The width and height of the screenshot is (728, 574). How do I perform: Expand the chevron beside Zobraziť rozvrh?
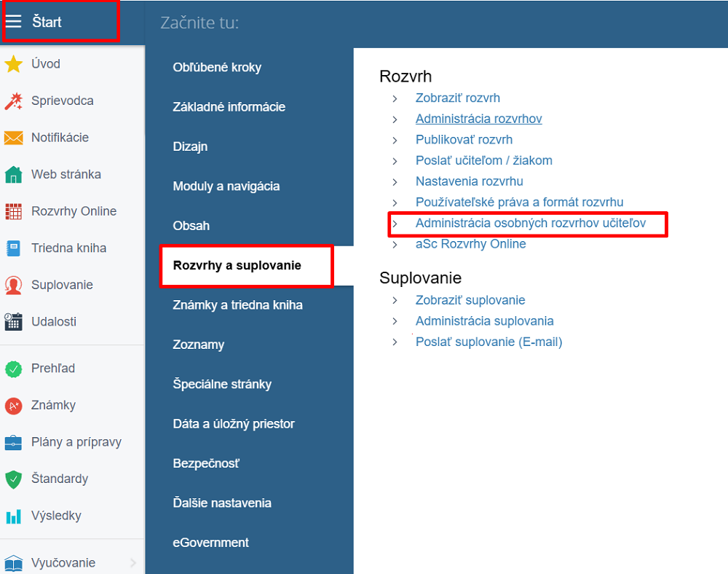point(395,98)
